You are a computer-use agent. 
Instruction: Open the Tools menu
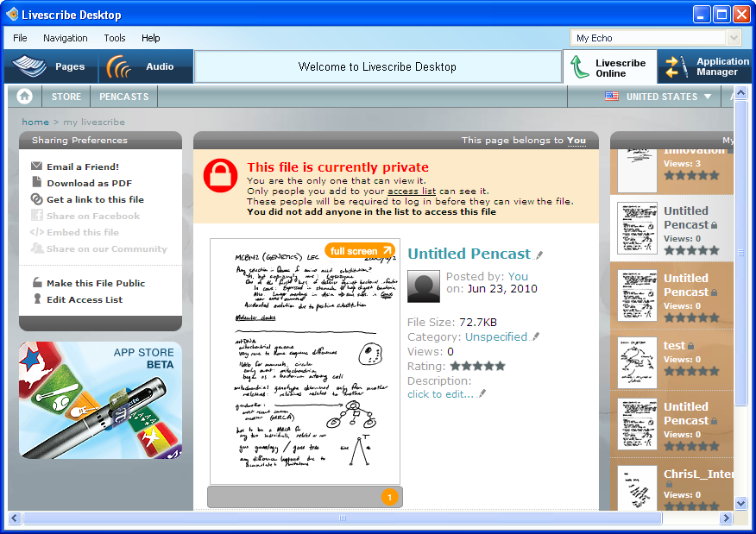pos(115,38)
